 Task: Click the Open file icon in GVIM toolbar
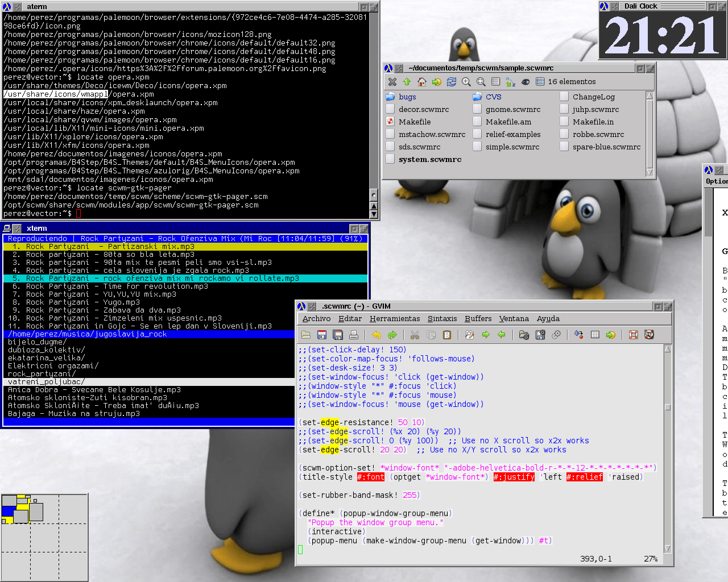tap(306, 335)
